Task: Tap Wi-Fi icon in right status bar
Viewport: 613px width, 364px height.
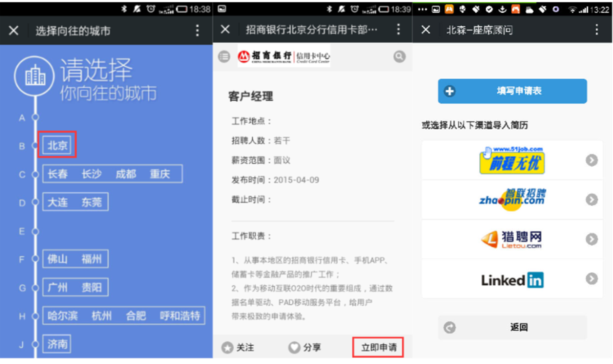Action: coord(573,10)
